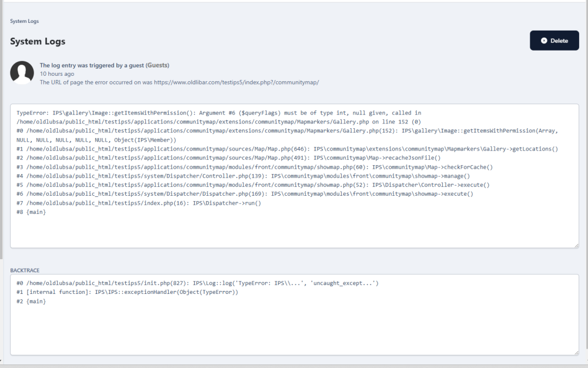Click the resize grip of the error textarea
The image size is (588, 368).
(576, 246)
